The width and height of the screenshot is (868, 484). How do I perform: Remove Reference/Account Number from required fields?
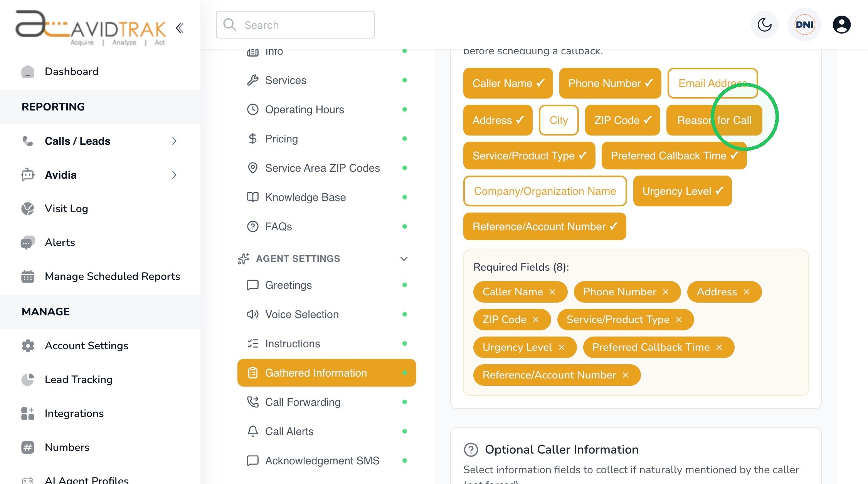626,375
